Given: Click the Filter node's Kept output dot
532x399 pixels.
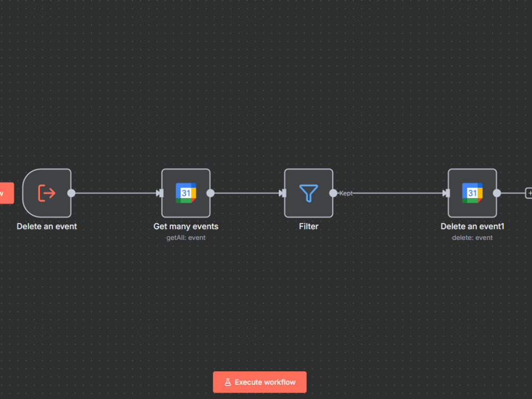Looking at the screenshot, I should pyautogui.click(x=333, y=193).
